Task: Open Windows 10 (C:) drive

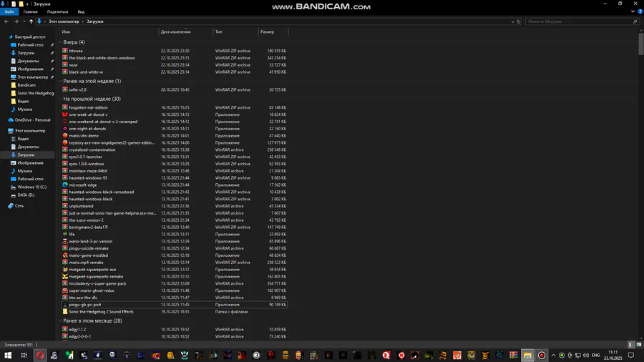Action: pos(31,187)
